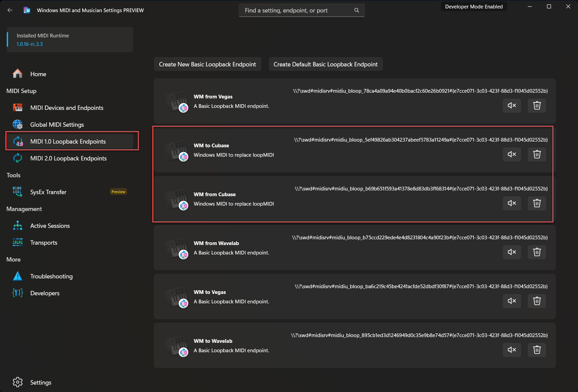Mute the WM to Vegas endpoint
This screenshot has height=392, width=578.
512,301
